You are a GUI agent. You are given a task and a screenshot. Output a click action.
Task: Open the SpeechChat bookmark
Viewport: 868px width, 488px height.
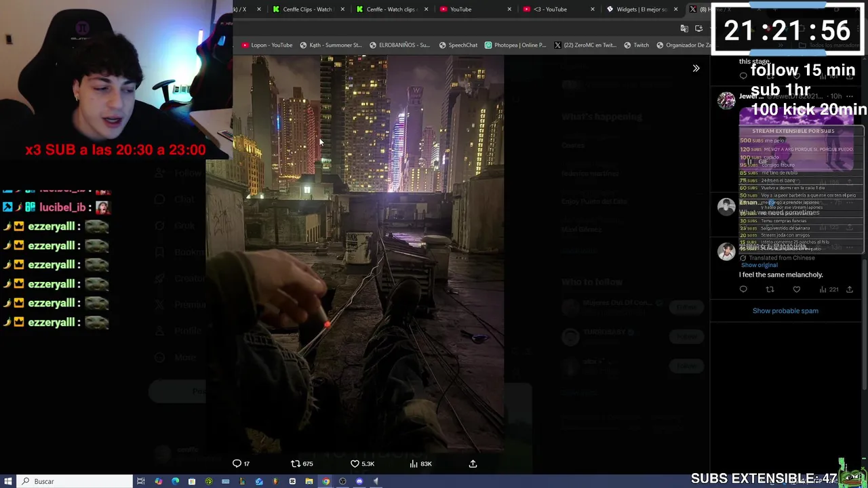pyautogui.click(x=458, y=45)
